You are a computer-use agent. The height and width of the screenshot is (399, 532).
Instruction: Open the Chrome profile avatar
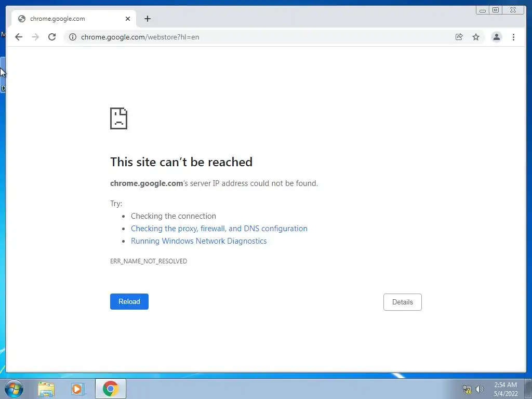click(496, 37)
